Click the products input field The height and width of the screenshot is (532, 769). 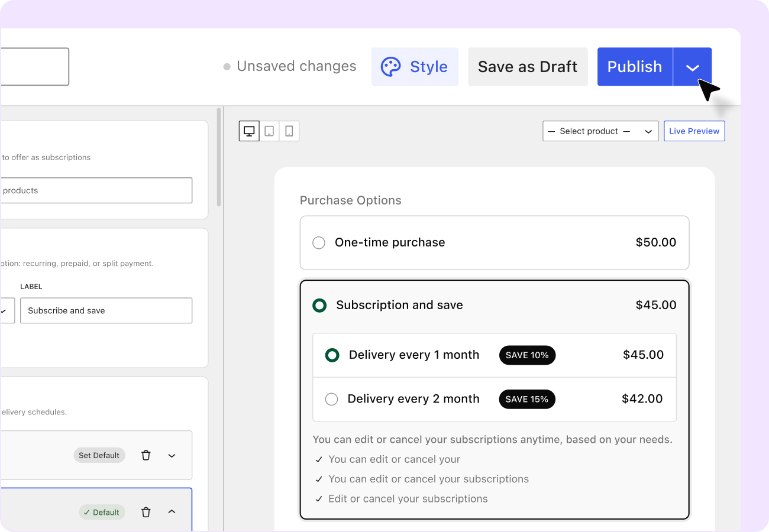click(96, 190)
